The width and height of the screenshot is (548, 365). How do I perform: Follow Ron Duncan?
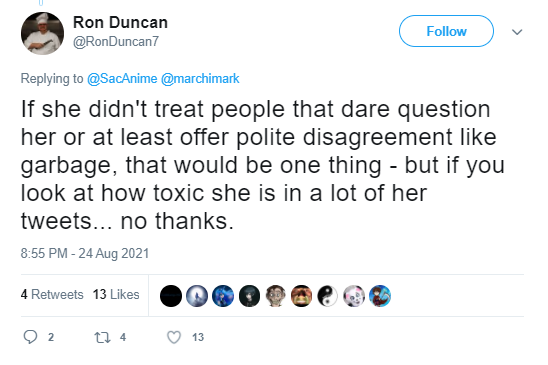coord(446,31)
